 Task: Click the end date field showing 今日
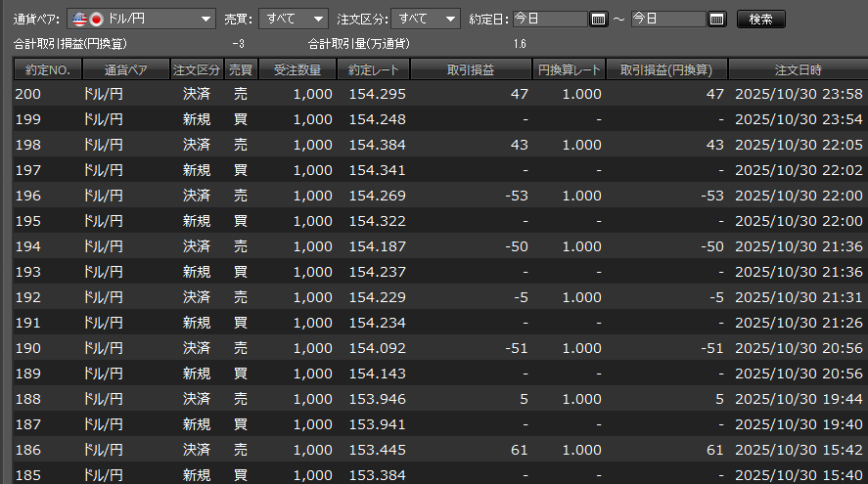click(x=667, y=20)
